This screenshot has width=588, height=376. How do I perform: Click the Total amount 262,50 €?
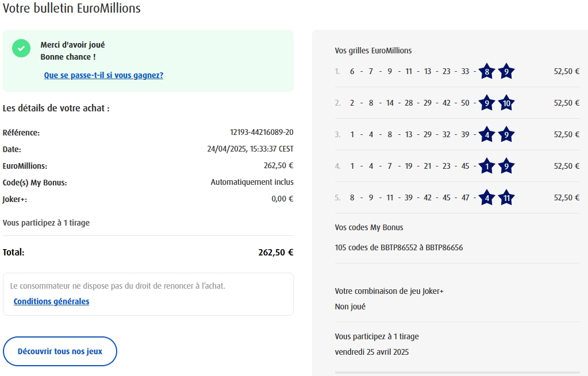tap(276, 252)
